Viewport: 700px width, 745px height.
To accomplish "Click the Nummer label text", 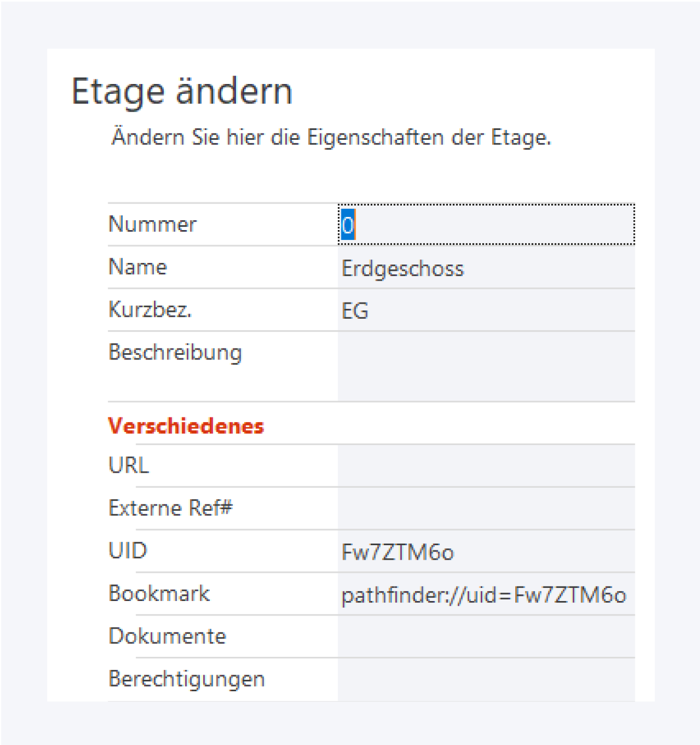I will [x=152, y=224].
